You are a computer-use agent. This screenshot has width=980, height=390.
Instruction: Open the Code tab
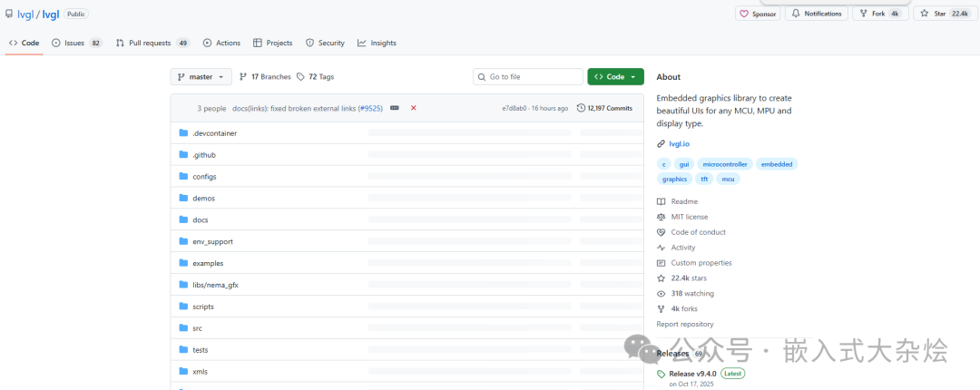pos(24,44)
